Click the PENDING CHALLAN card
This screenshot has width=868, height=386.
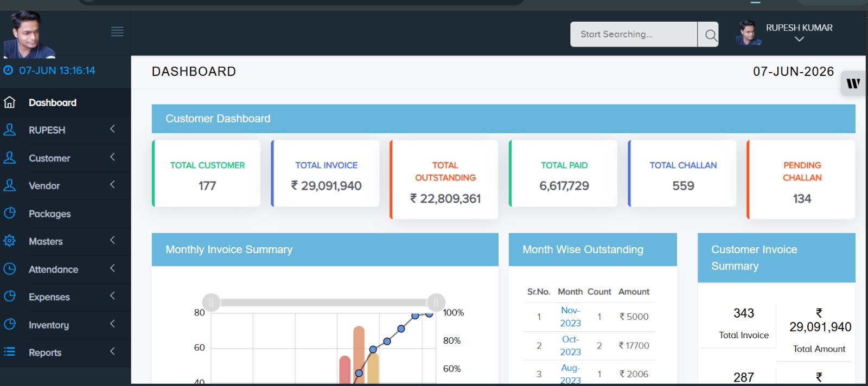point(801,179)
